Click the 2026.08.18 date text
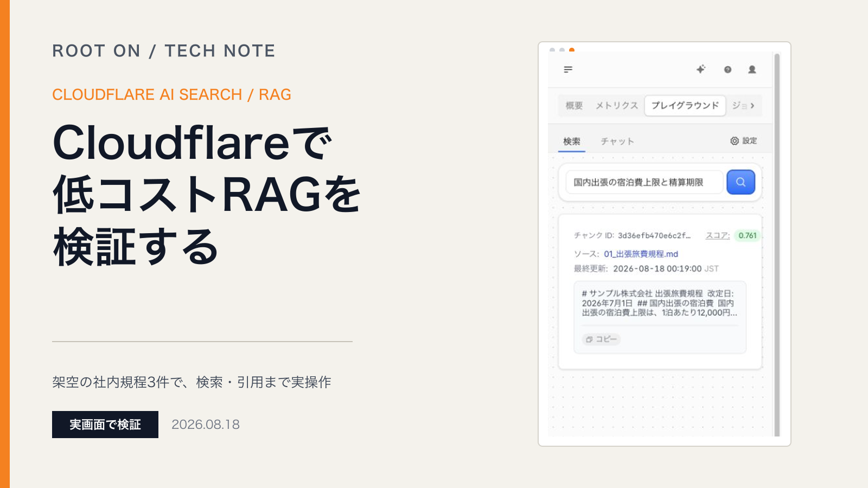 tap(206, 425)
